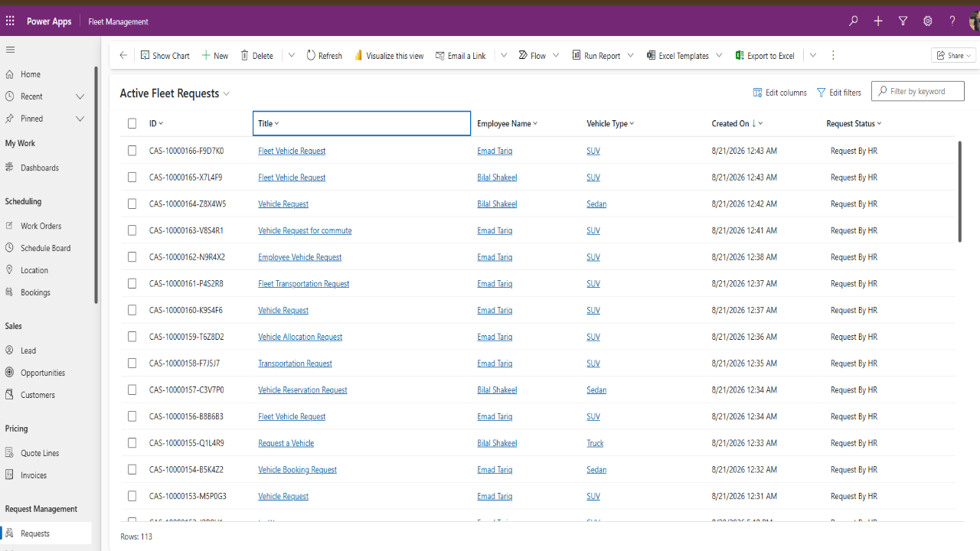980x551 pixels.
Task: Open the Export to Excel dropdown arrow
Action: (x=813, y=55)
